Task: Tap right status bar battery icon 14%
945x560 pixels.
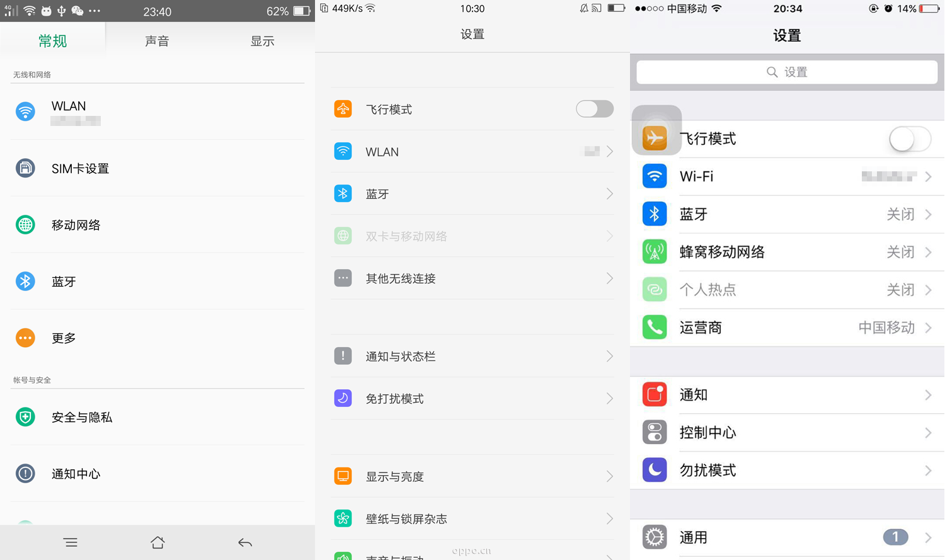Action: (x=929, y=9)
